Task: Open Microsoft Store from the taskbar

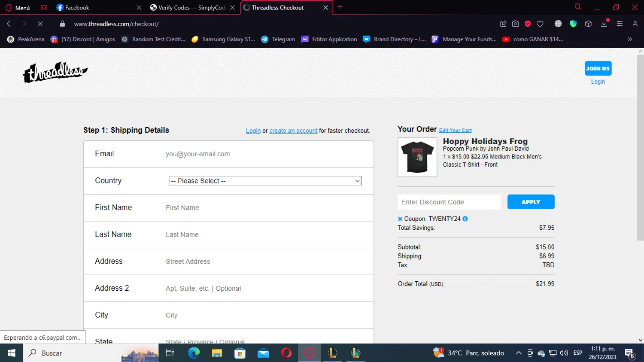Action: coord(240,353)
